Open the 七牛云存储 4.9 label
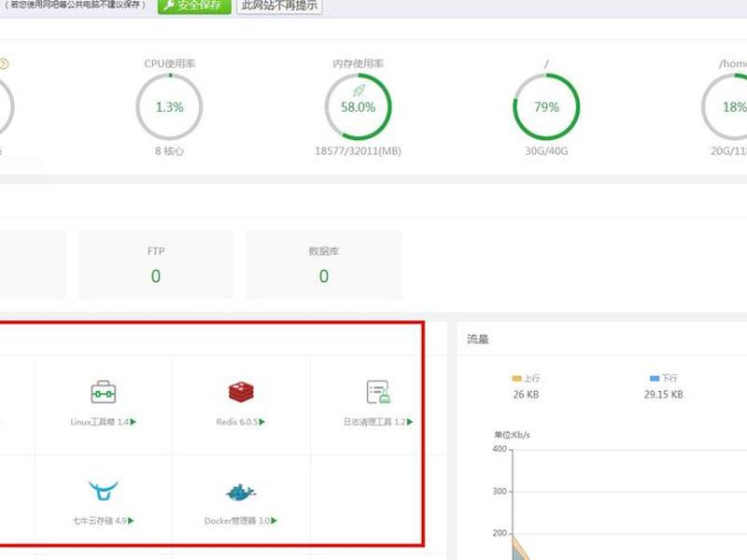This screenshot has width=747, height=560. click(100, 521)
